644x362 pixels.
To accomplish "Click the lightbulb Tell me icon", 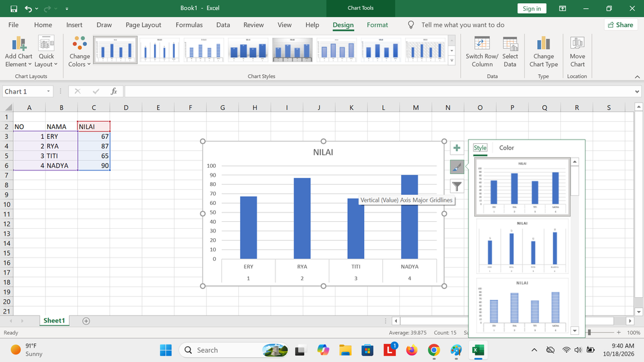I will click(411, 25).
